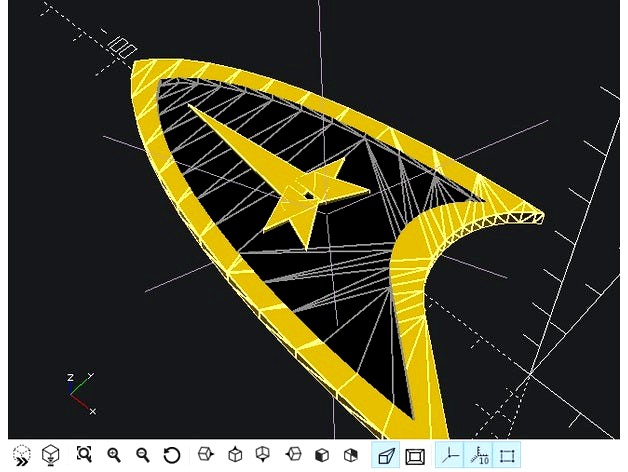
Task: Switch to the Bottom view
Action: (x=263, y=454)
